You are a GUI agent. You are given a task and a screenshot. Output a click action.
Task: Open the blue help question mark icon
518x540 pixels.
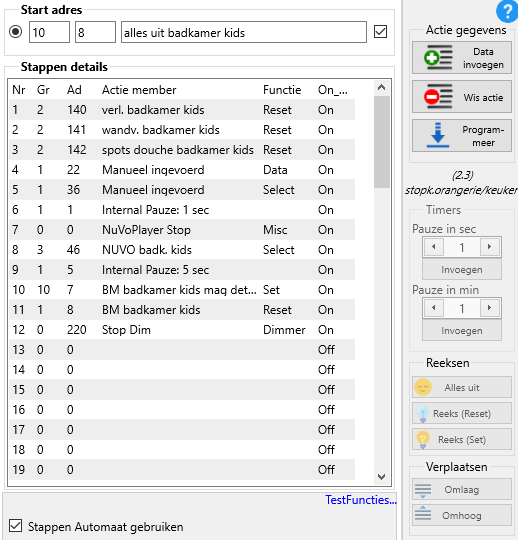[507, 11]
